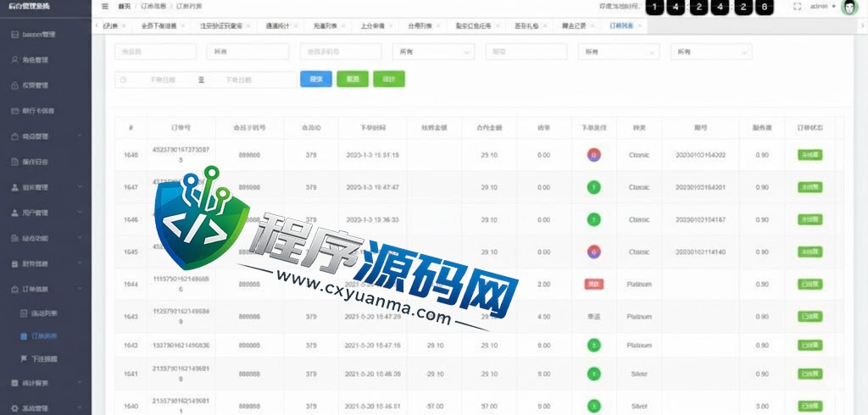868x415 pixels.
Task: Open the admin avatar picture
Action: pyautogui.click(x=849, y=7)
